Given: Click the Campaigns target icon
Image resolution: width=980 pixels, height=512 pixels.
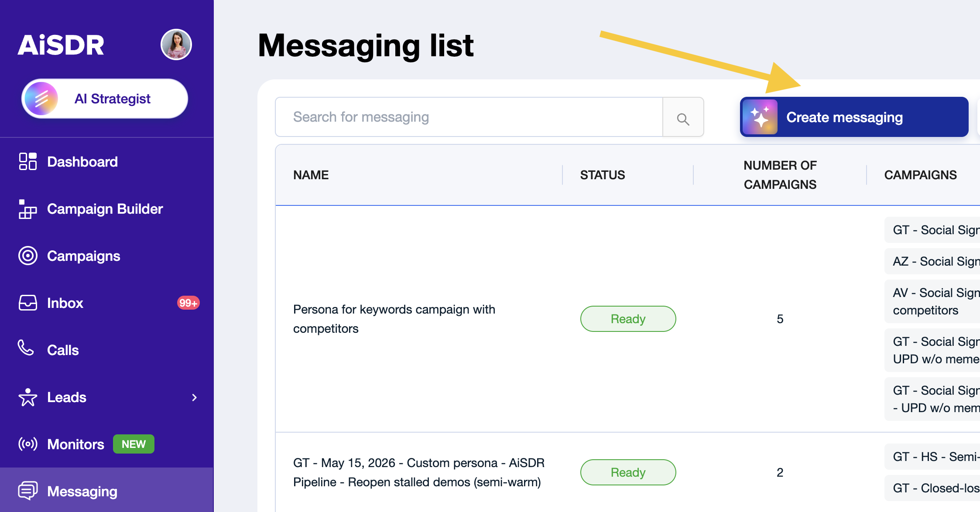Looking at the screenshot, I should pos(28,256).
